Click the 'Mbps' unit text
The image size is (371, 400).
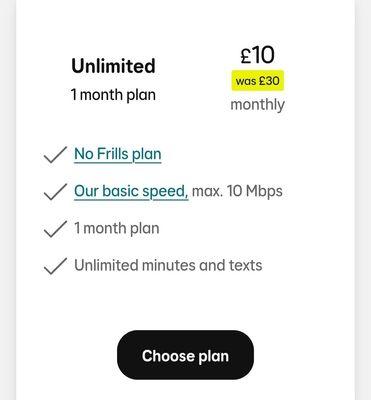(x=264, y=191)
